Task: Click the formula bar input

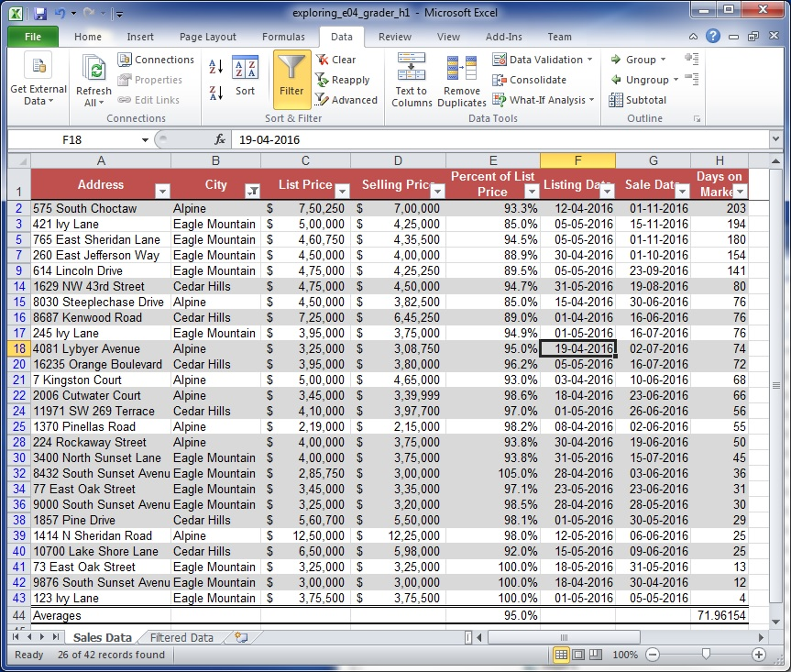Action: (x=500, y=140)
